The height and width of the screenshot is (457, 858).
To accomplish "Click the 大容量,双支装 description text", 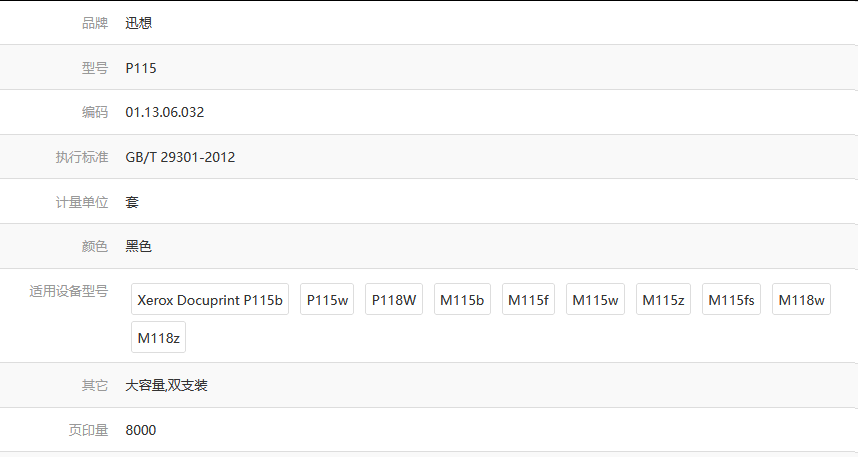I will tap(167, 385).
